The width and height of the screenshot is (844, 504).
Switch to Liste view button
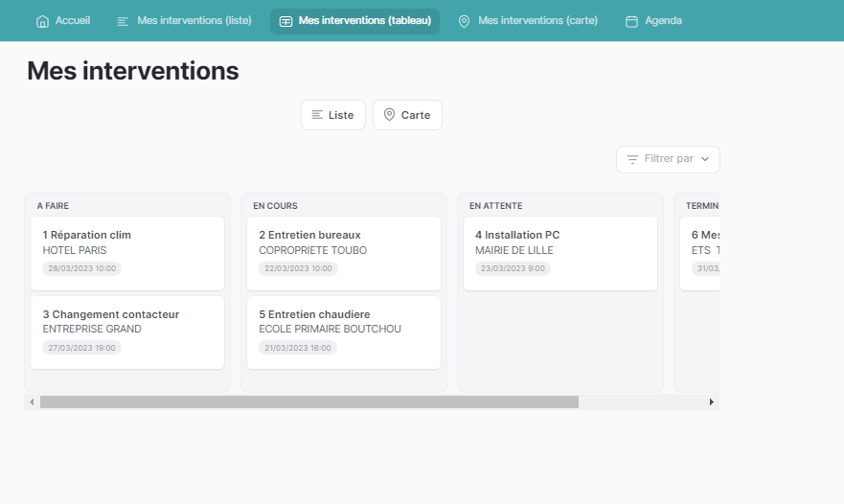(x=332, y=115)
